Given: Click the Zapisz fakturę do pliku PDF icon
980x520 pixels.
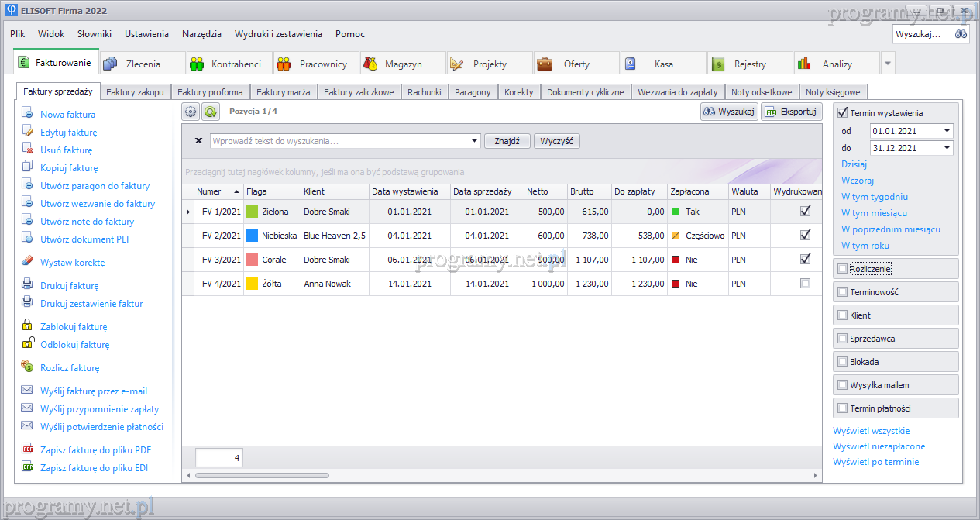Looking at the screenshot, I should pos(27,449).
